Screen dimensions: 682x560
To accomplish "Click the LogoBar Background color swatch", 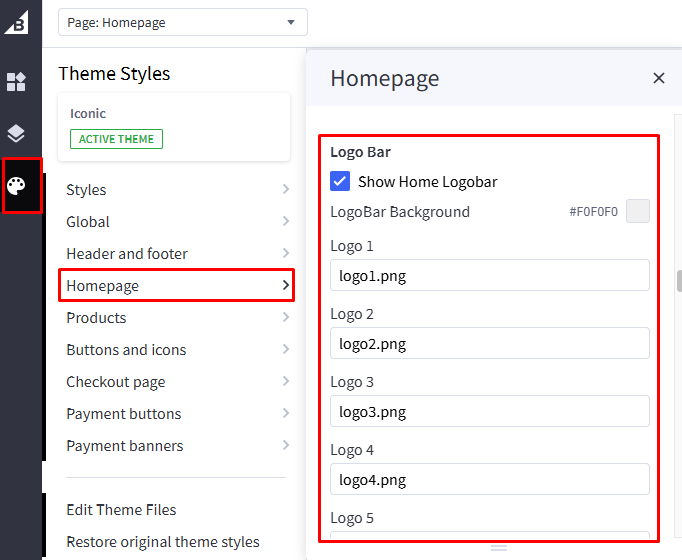I will (637, 211).
